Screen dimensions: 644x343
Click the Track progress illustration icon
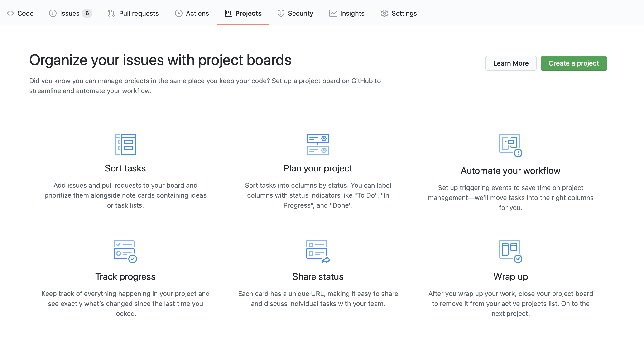[125, 251]
